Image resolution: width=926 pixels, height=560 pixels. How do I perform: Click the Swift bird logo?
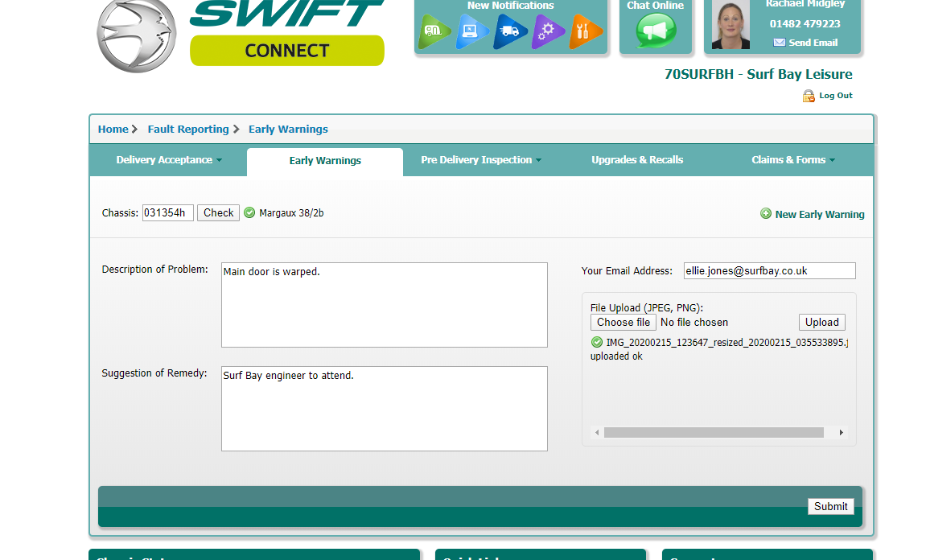pyautogui.click(x=137, y=35)
